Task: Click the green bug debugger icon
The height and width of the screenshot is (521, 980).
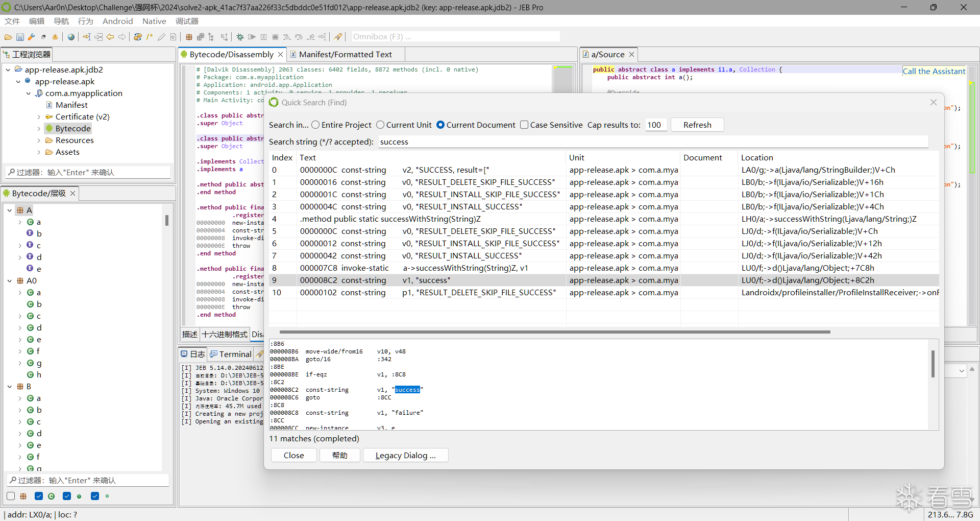Action: 240,37
